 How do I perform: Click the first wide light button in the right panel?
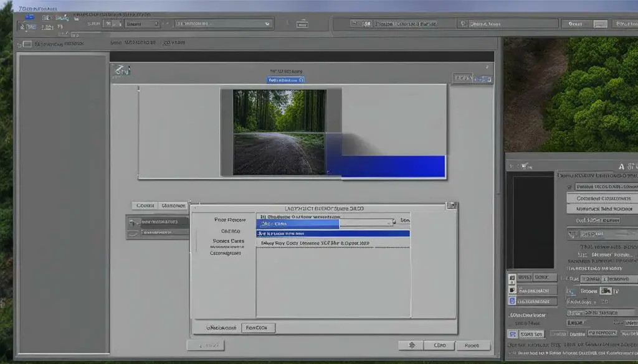click(x=602, y=198)
